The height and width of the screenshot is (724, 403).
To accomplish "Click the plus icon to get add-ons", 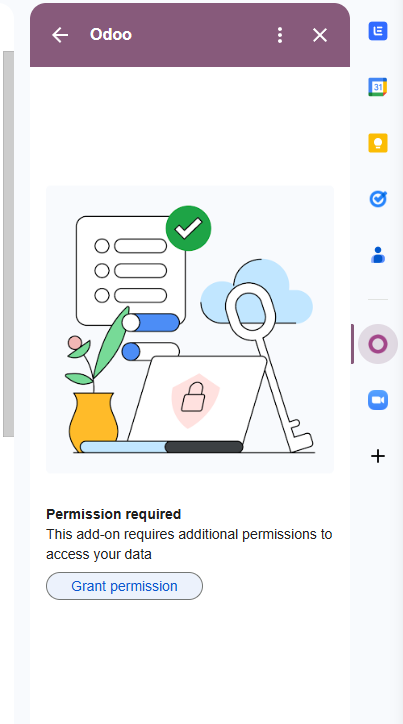I will pos(378,456).
